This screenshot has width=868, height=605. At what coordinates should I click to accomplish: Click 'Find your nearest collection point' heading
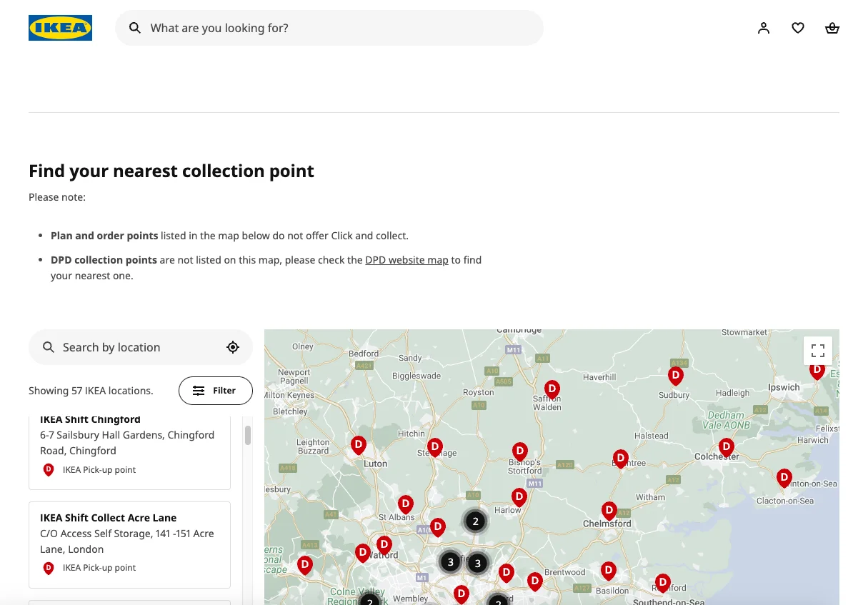(x=171, y=171)
